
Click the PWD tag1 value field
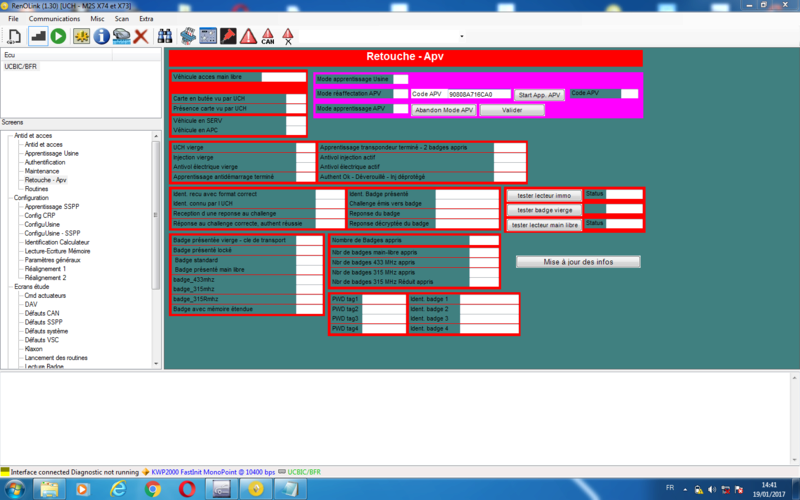[x=384, y=299]
